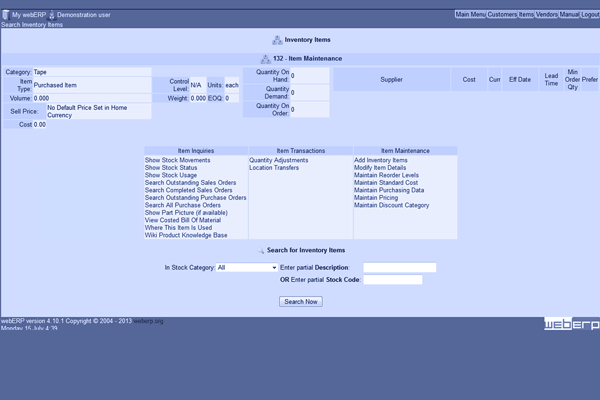Select Modify Item Details link
This screenshot has width=600, height=400.
380,168
